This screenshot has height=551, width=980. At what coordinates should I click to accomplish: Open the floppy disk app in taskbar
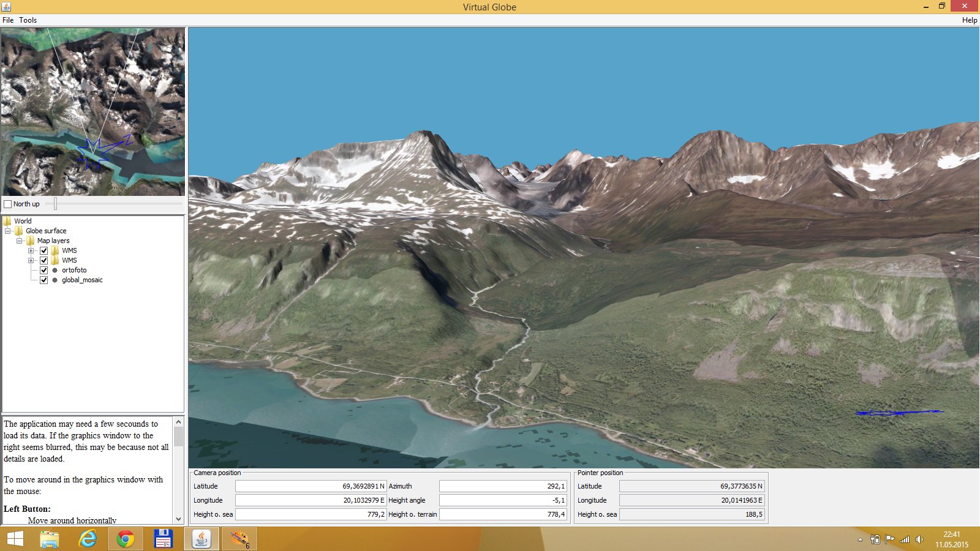coord(163,539)
